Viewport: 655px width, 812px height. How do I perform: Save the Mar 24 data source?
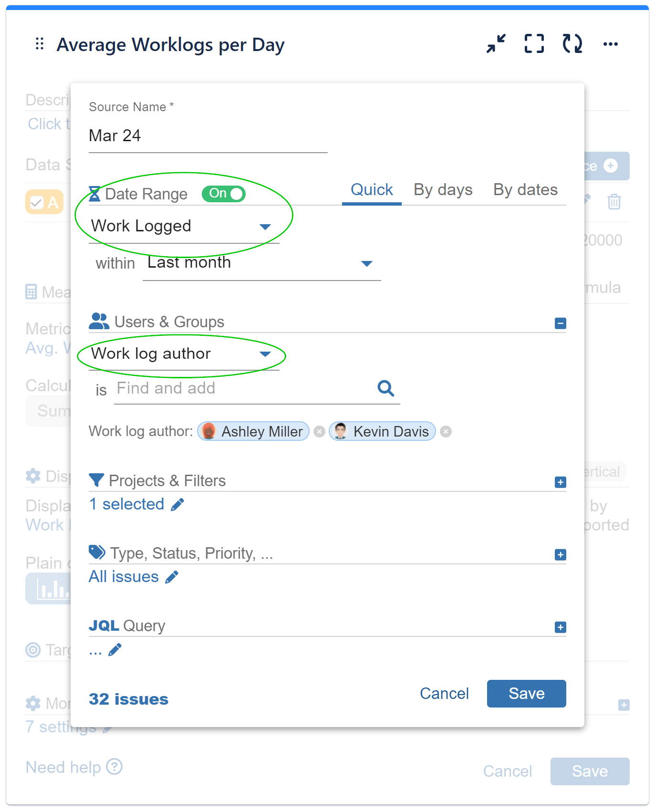click(526, 693)
